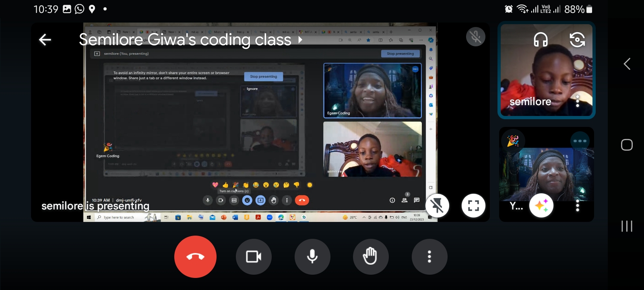The width and height of the screenshot is (644, 290).
Task: End the call with red hang-up button
Action: pyautogui.click(x=195, y=257)
